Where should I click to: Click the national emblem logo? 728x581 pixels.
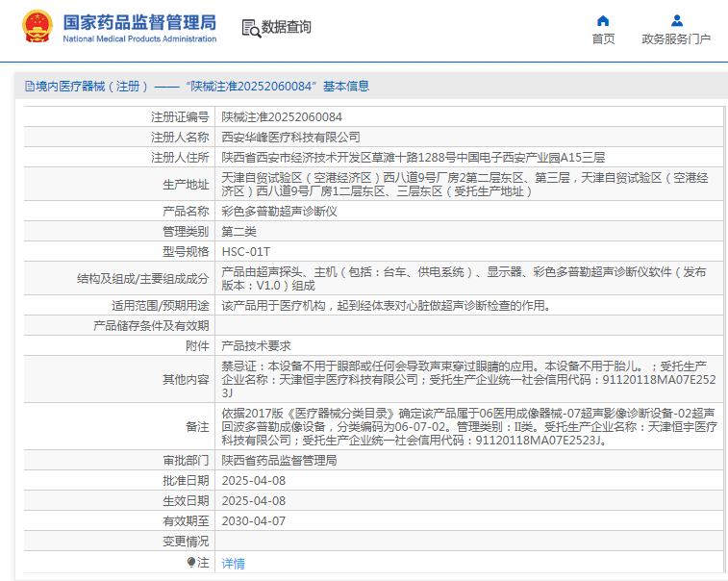(38, 27)
